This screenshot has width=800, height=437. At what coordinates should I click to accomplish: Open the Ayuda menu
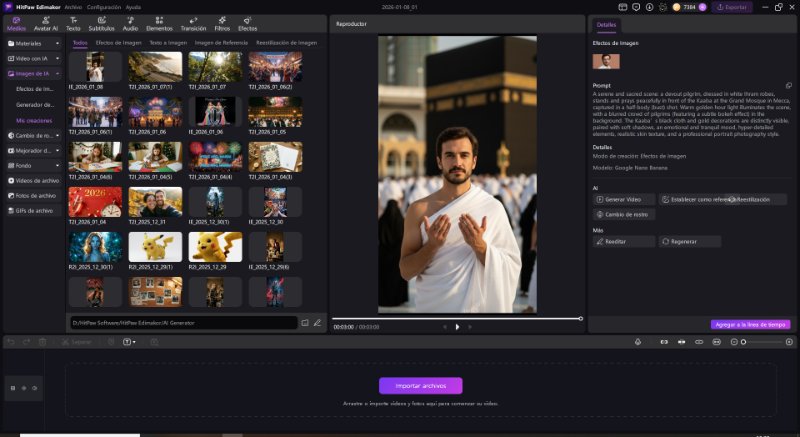[133, 7]
